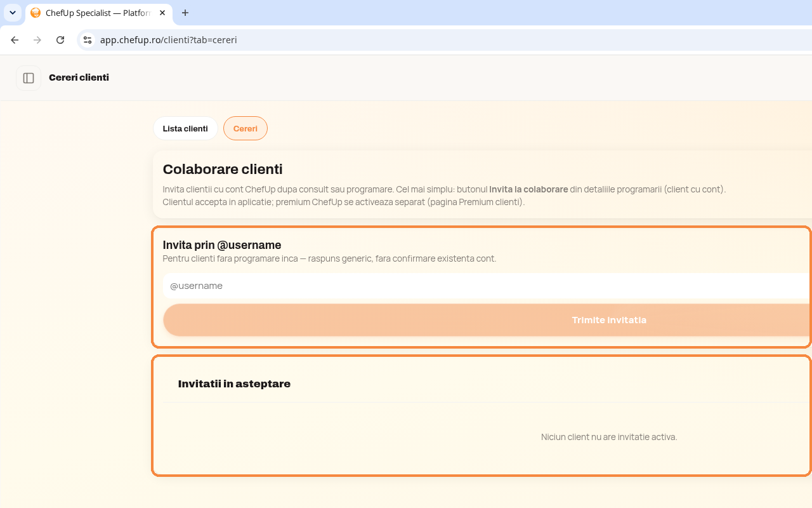Select the ChefUp Specialist browser tab
812x508 pixels.
(98, 13)
